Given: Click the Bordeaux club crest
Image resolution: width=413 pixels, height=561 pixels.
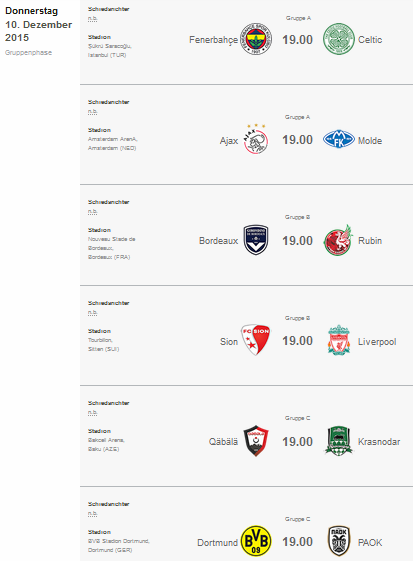Looking at the screenshot, I should 256,240.
